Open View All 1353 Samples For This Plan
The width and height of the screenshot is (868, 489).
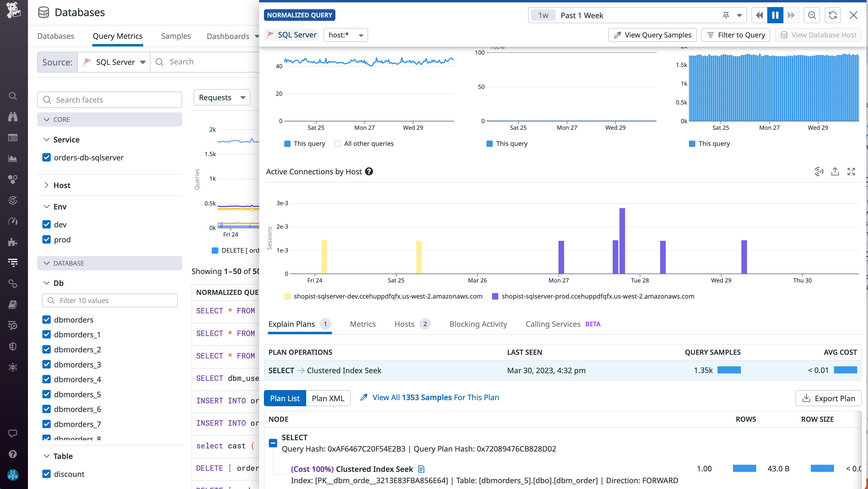tap(435, 397)
